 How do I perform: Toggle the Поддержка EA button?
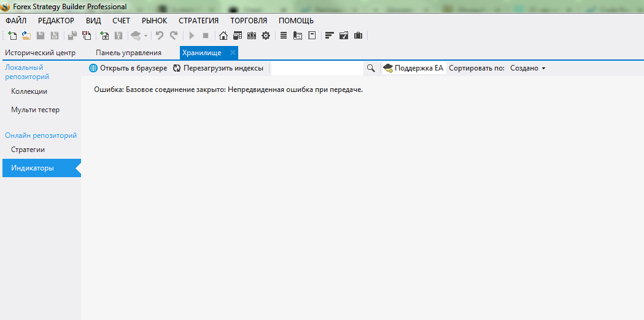[x=414, y=68]
